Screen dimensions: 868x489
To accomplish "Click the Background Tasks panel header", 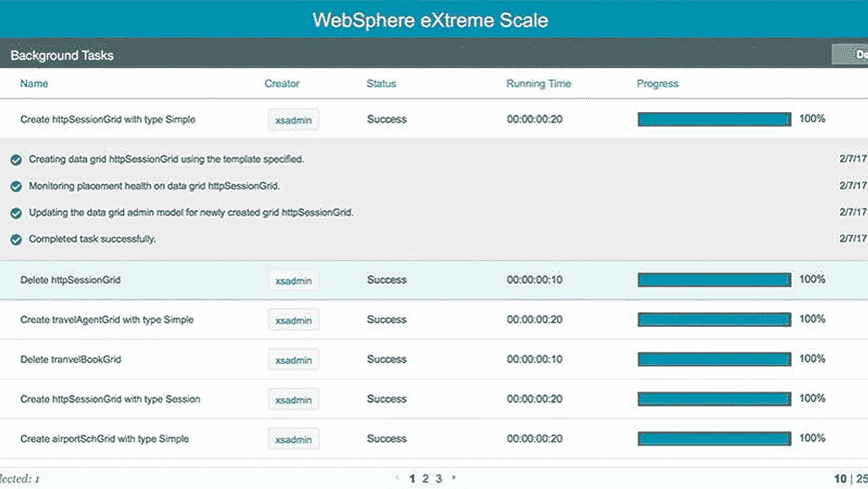I will point(61,54).
